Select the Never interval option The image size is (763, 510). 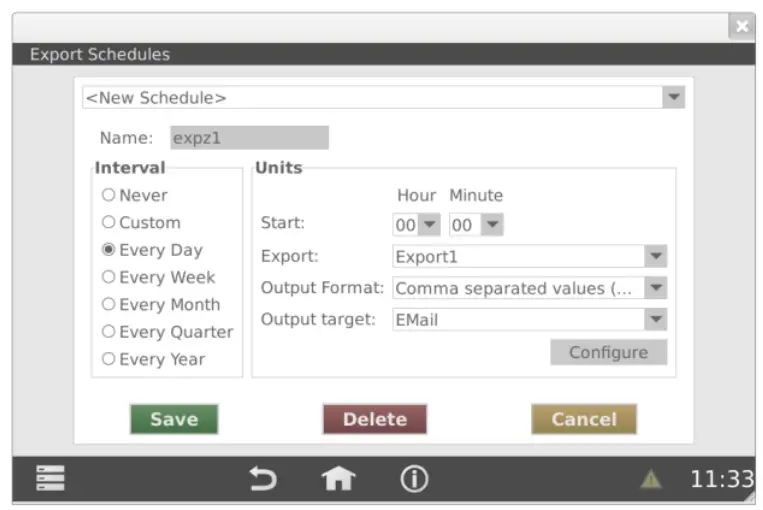[x=109, y=196]
